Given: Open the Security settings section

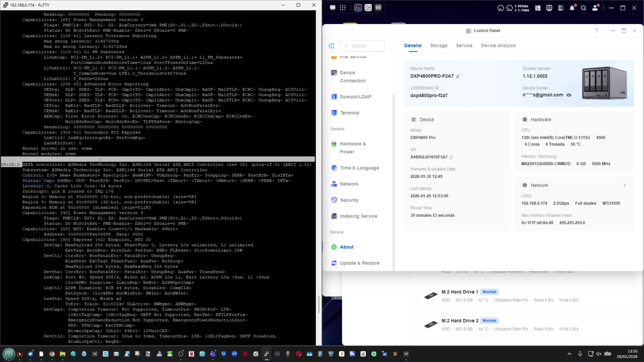Looking at the screenshot, I should click(349, 200).
